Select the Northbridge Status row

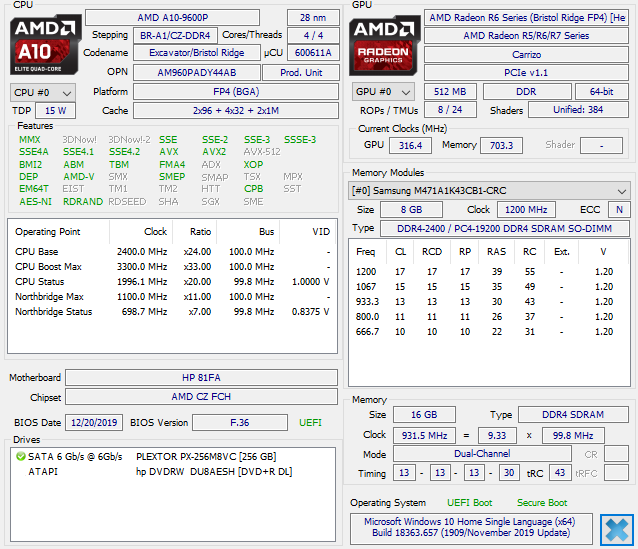pyautogui.click(x=172, y=312)
